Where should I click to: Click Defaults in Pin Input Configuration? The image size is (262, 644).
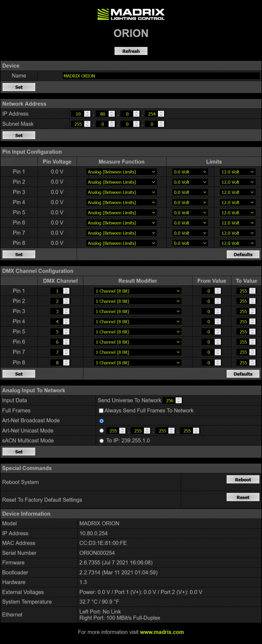pos(243,254)
